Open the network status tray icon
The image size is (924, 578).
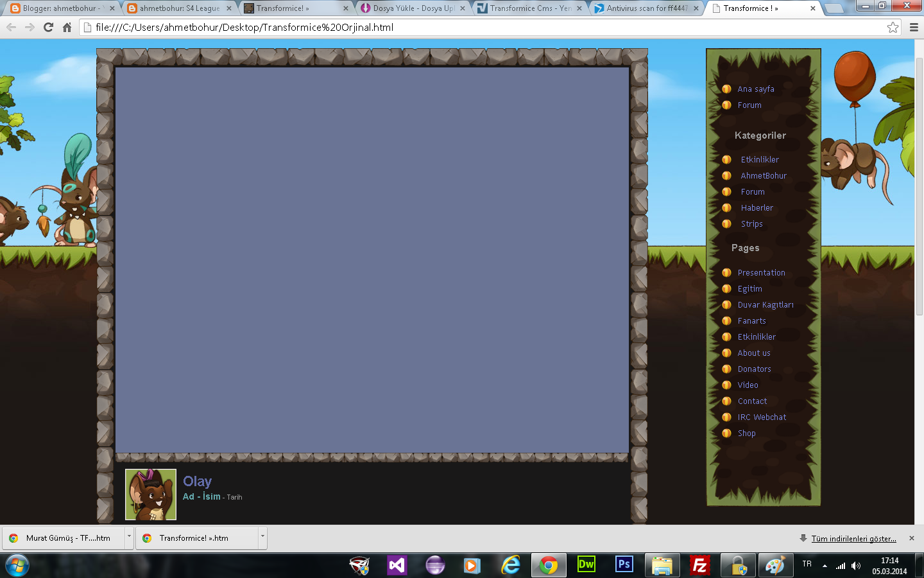coord(841,566)
